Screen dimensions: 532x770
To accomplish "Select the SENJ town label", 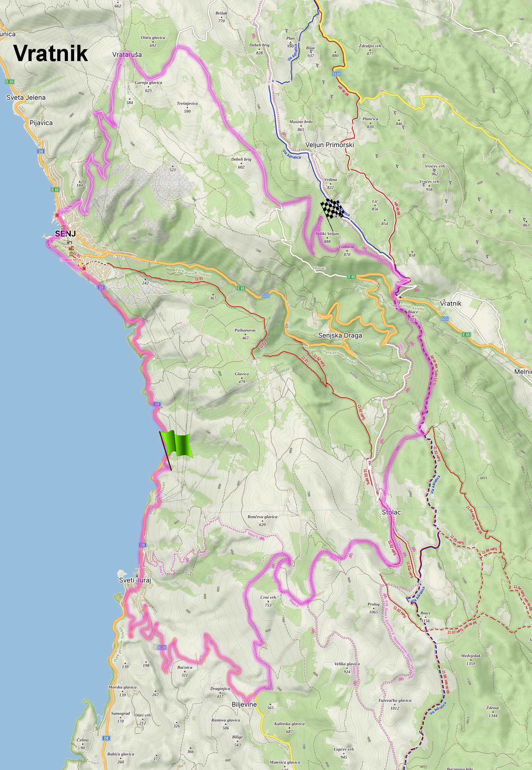I will coord(65,234).
